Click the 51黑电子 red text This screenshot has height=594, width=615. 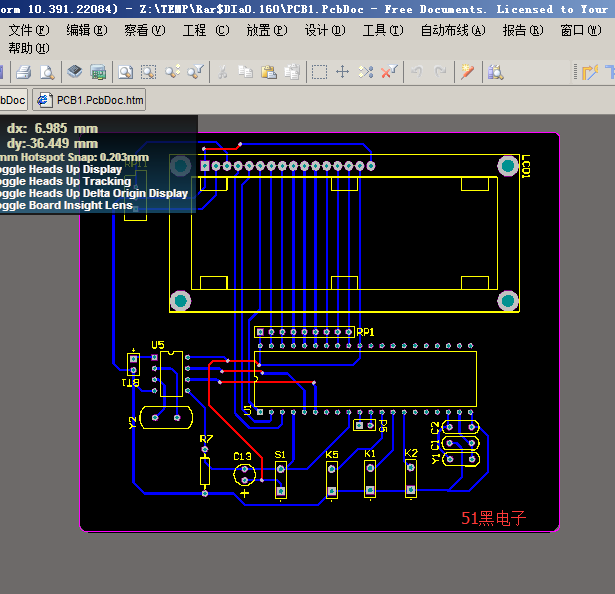[493, 519]
